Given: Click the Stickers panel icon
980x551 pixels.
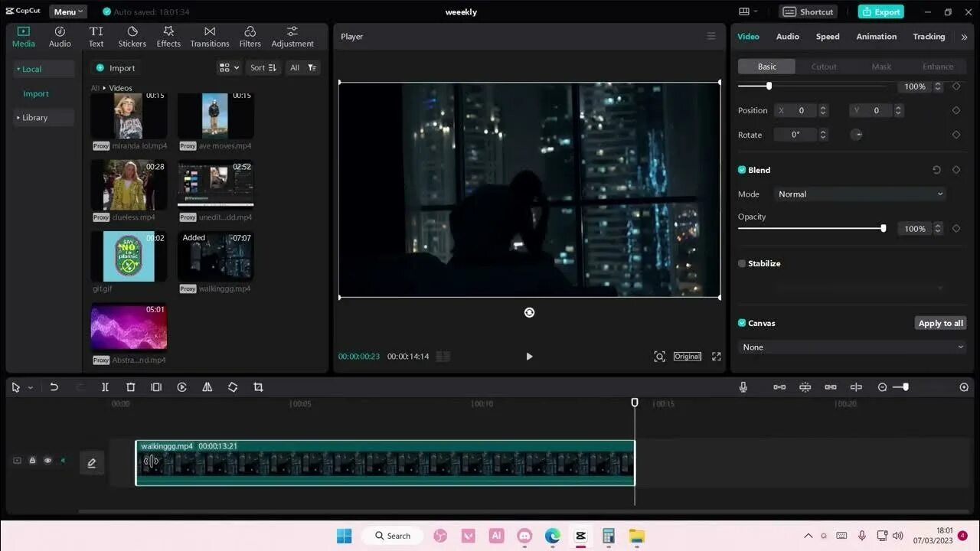Looking at the screenshot, I should click(x=132, y=35).
